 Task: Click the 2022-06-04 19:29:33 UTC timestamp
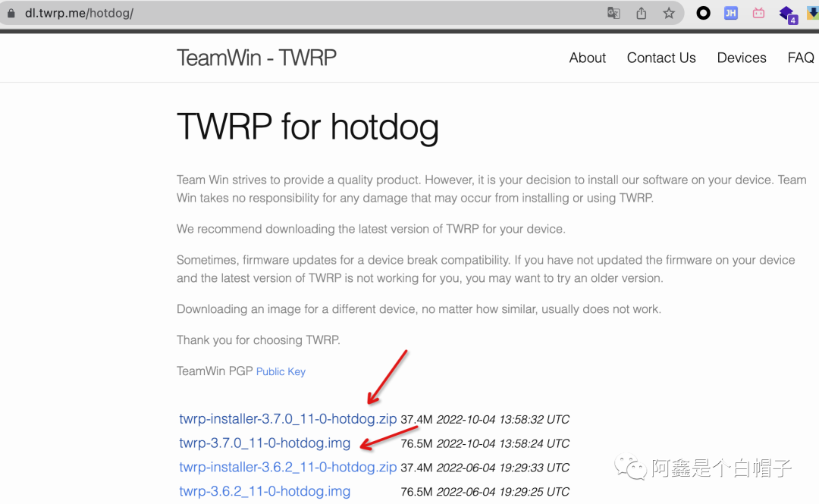click(x=503, y=468)
